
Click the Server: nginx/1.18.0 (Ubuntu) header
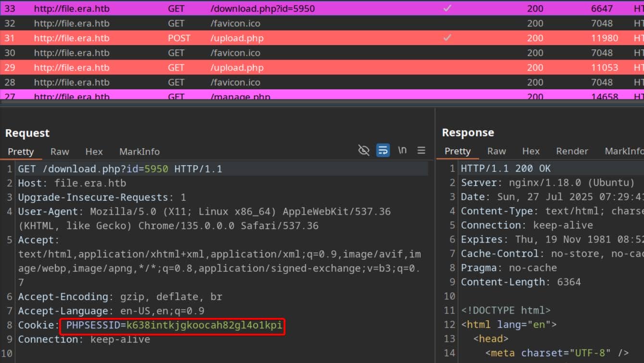548,182
